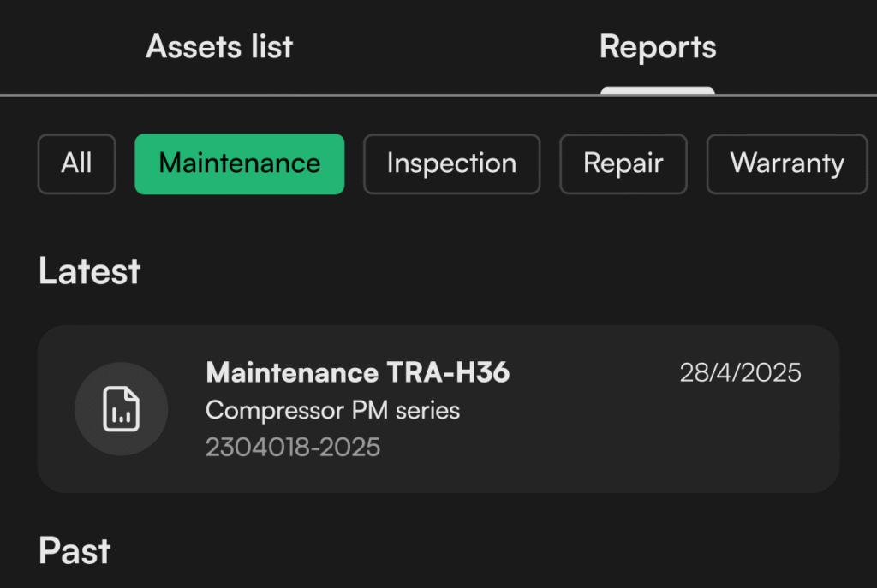
Task: Click the Compressor PM series subtitle
Action: click(332, 411)
